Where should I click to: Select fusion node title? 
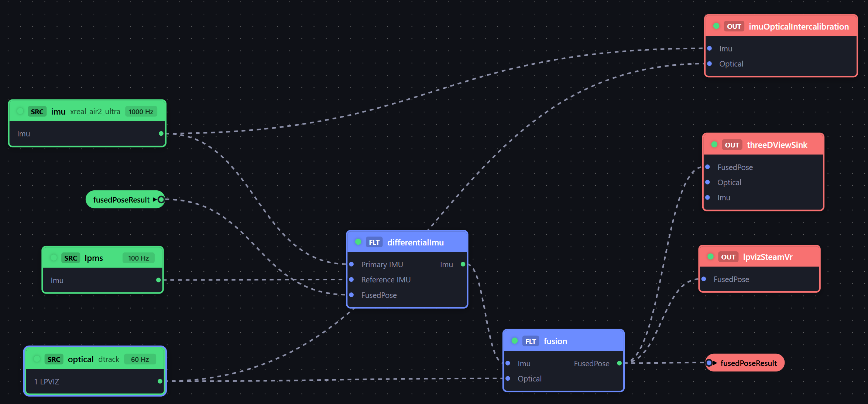tap(555, 341)
